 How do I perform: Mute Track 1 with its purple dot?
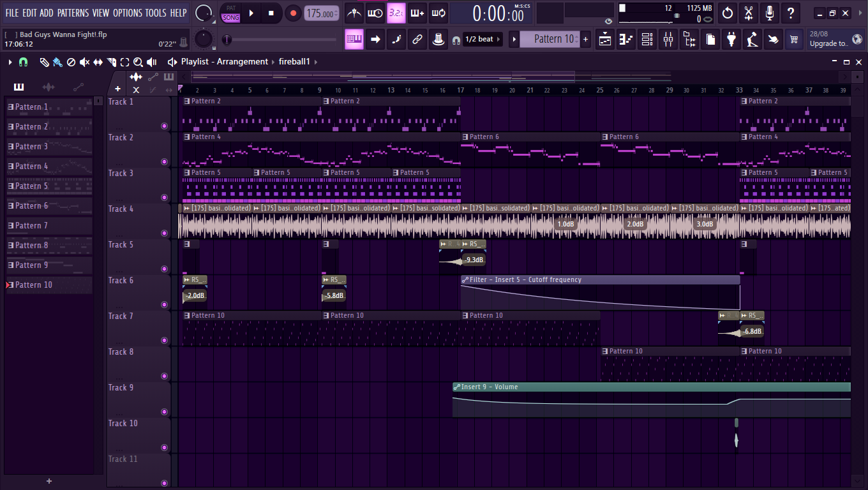click(x=164, y=126)
